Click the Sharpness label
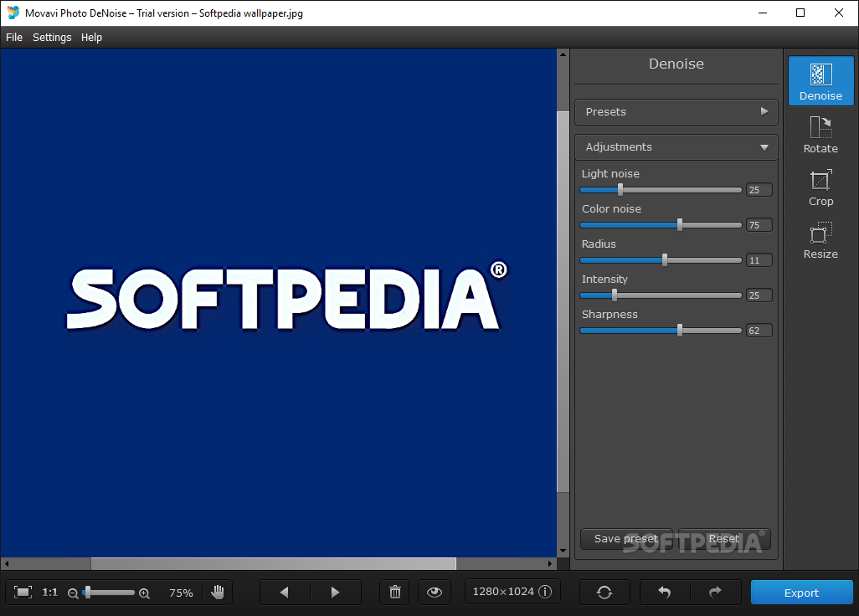 point(610,315)
